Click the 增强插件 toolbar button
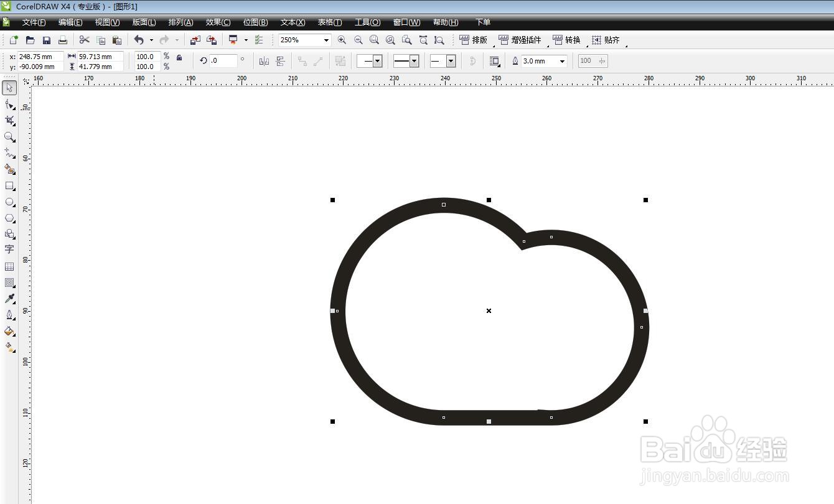This screenshot has height=504, width=834. coord(520,40)
